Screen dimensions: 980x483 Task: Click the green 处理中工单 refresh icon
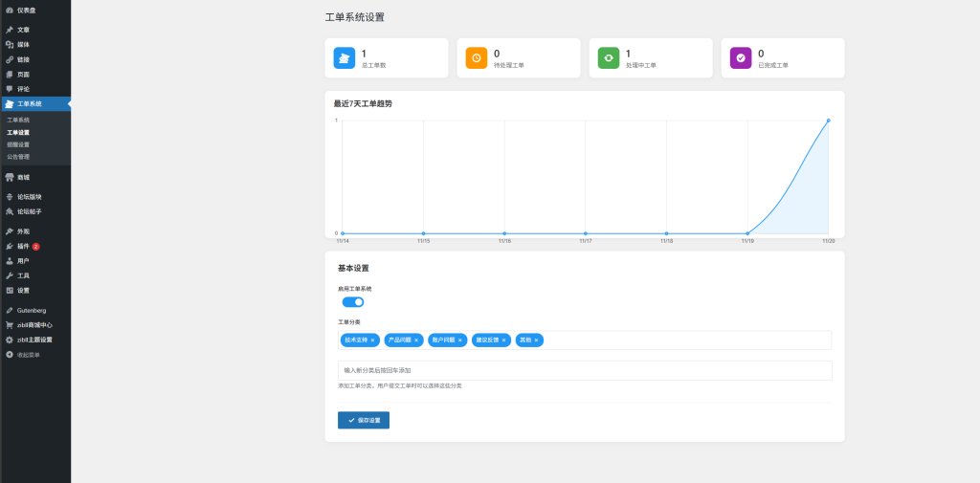pos(609,58)
